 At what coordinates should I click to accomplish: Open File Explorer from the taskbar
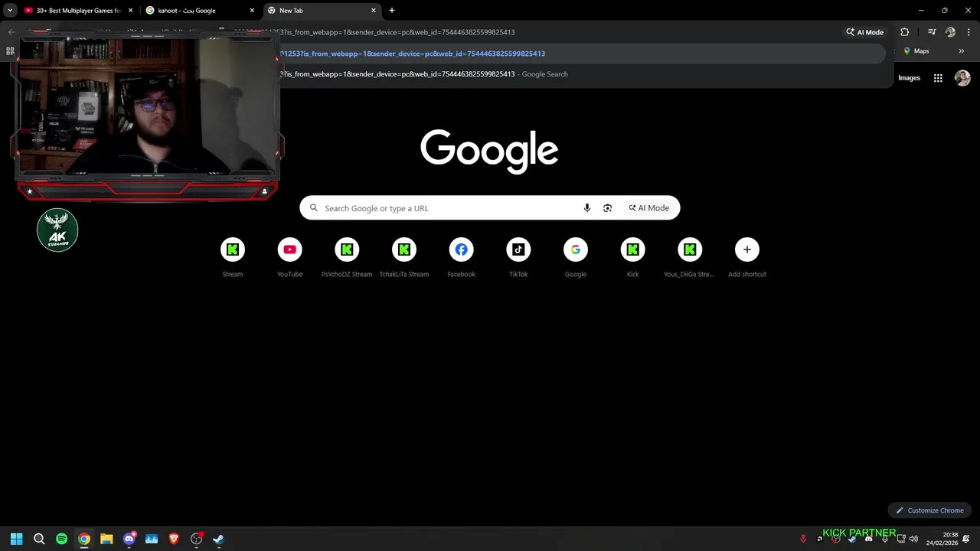[106, 539]
